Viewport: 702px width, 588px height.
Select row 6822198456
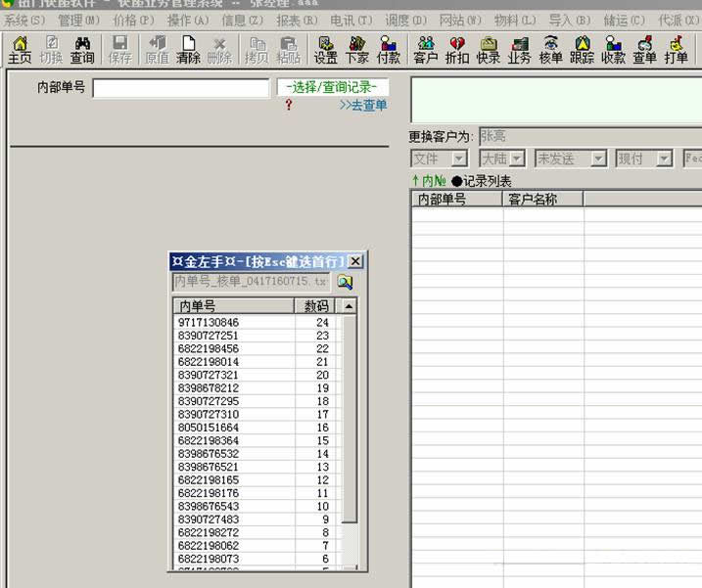tap(257, 348)
